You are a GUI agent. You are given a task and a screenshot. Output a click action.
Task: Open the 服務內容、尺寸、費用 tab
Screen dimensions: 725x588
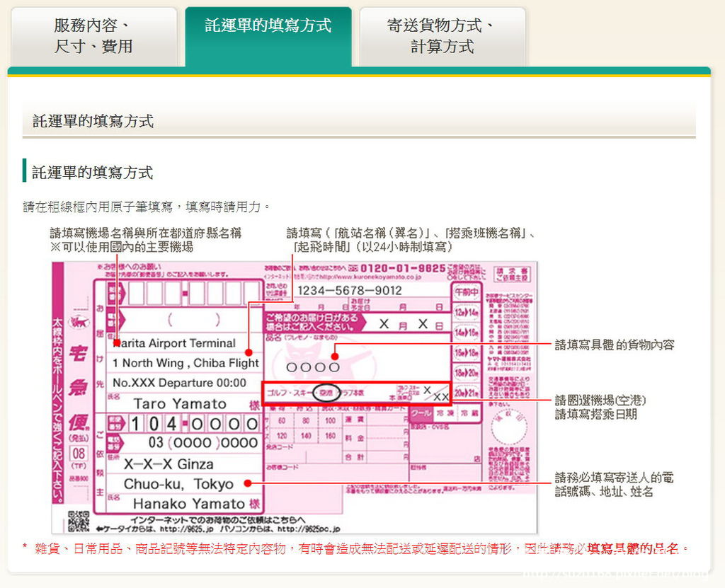(x=94, y=37)
